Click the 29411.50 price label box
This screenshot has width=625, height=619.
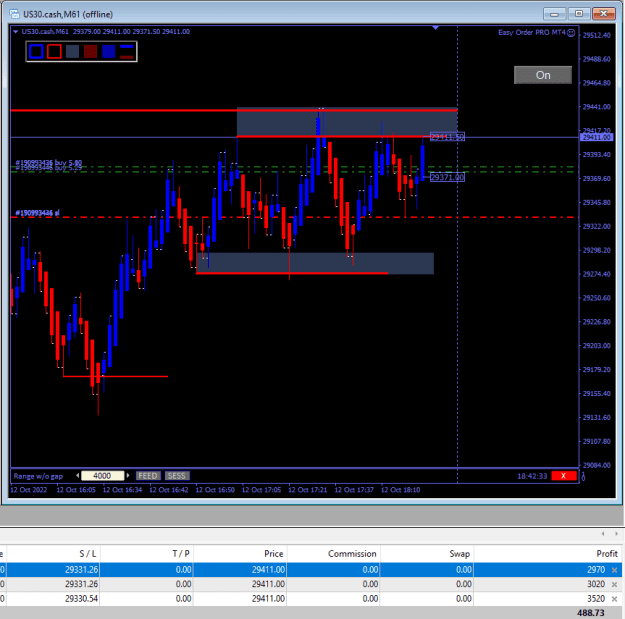coord(447,137)
